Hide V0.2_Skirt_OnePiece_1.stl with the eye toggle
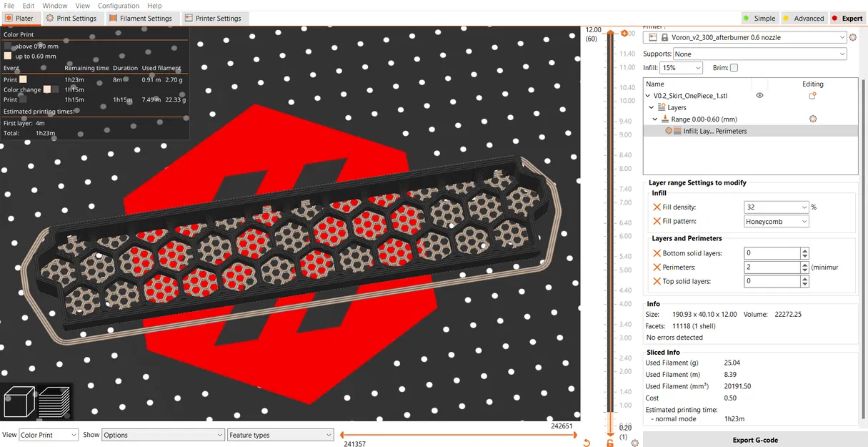Screen dimensions: 868x447 pyautogui.click(x=759, y=95)
